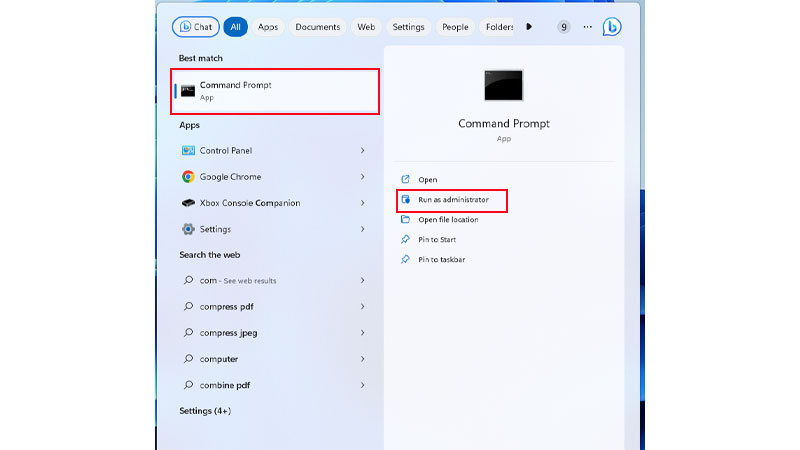
Task: Select 'compress pdf' web suggestion
Action: point(274,307)
